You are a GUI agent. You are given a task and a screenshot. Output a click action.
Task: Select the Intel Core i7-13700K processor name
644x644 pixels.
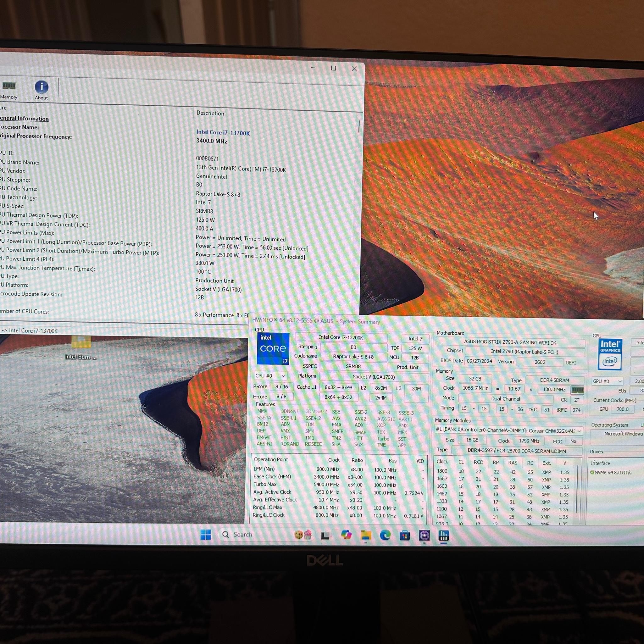pos(223,133)
